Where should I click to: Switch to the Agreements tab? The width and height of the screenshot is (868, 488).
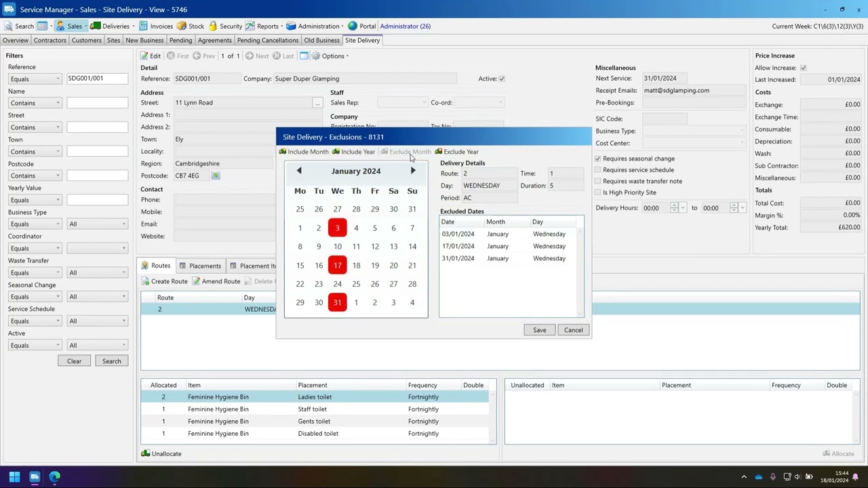tap(215, 41)
